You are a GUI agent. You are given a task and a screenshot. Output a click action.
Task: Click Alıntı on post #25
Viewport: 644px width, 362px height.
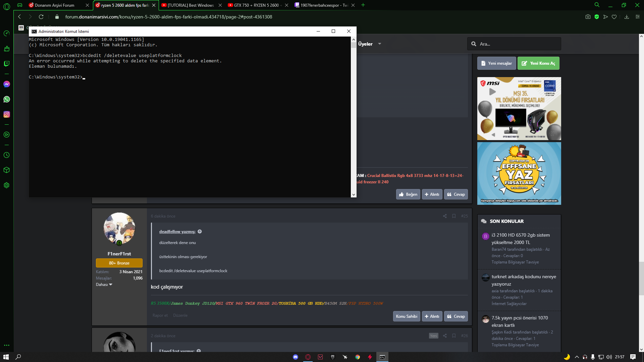coord(432,316)
